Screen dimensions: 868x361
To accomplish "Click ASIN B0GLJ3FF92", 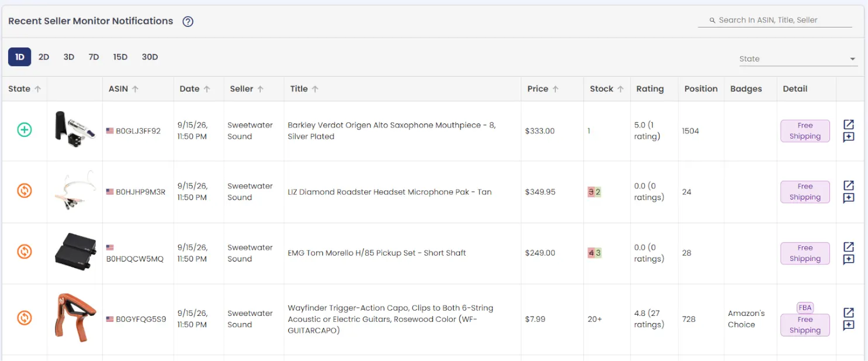I will click(x=138, y=131).
